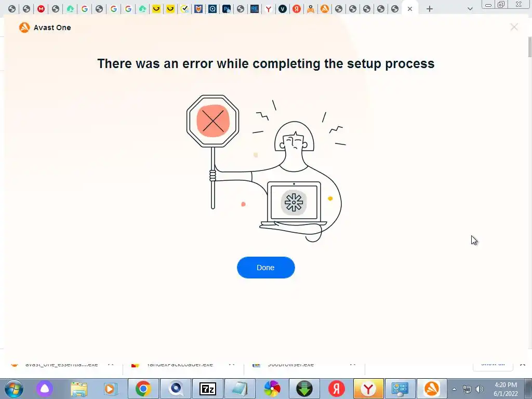
Task: Switch to the RE icon tab
Action: (x=255, y=9)
